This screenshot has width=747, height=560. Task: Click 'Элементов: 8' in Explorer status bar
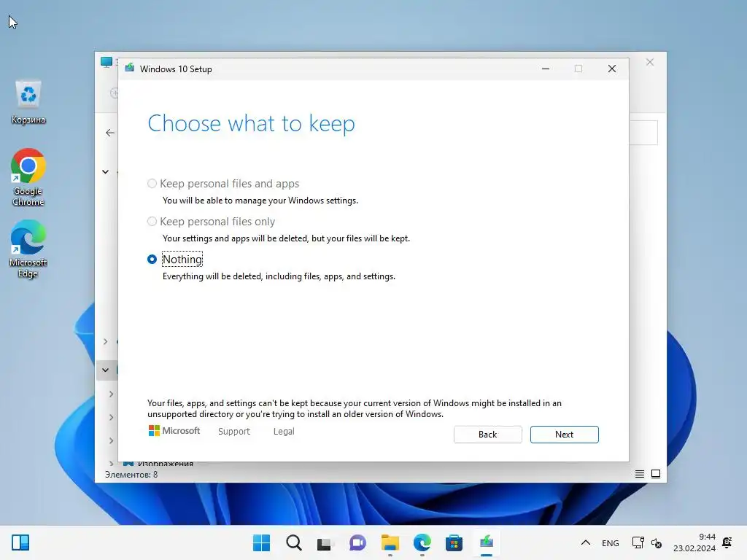pos(131,474)
